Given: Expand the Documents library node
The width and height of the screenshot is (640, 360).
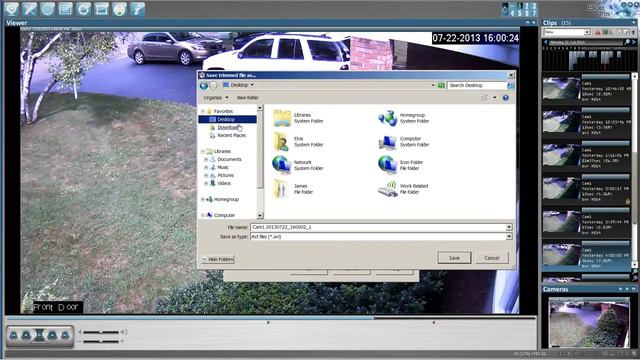Looking at the screenshot, I should [206, 159].
